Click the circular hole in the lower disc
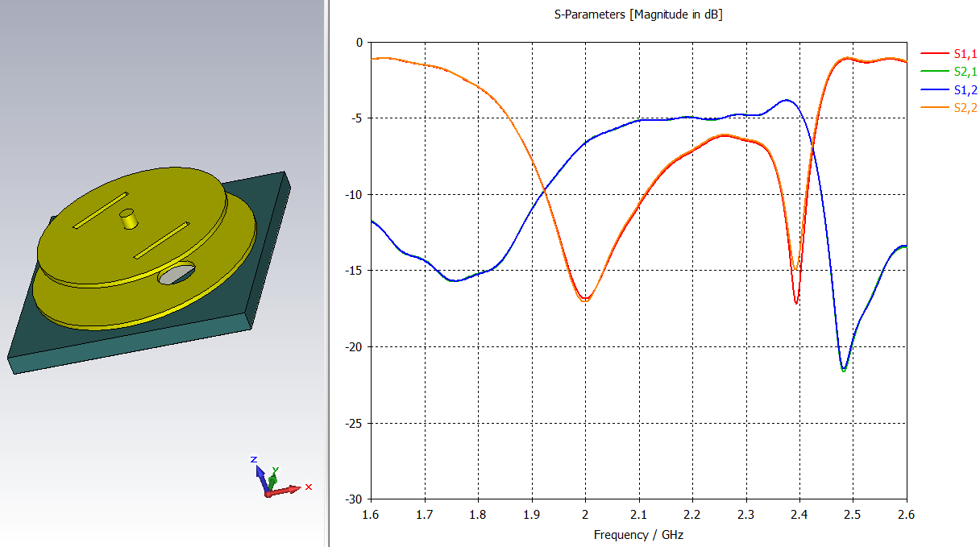980x547 pixels. tap(176, 273)
